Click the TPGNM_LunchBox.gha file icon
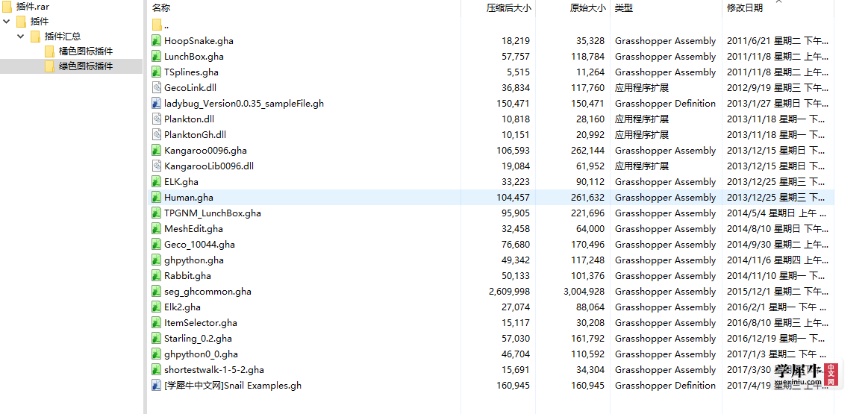 157,213
